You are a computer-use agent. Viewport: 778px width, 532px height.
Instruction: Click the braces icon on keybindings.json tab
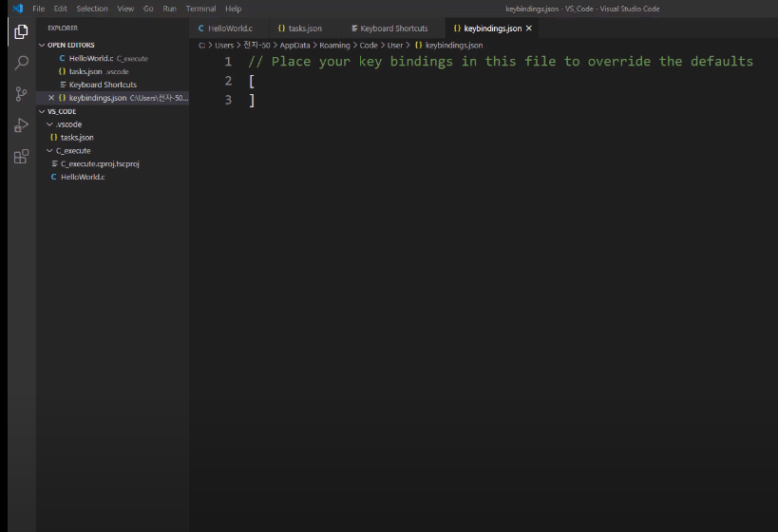(457, 28)
